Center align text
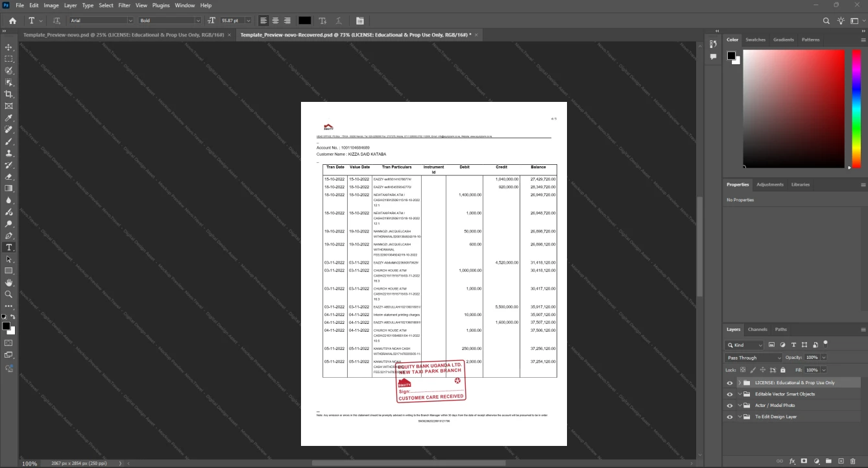 pos(275,21)
